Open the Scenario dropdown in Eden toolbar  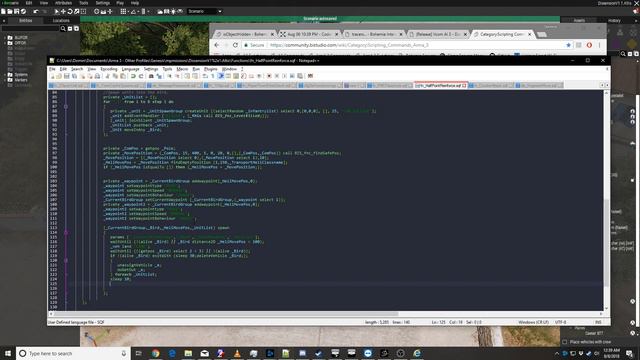click(x=205, y=11)
